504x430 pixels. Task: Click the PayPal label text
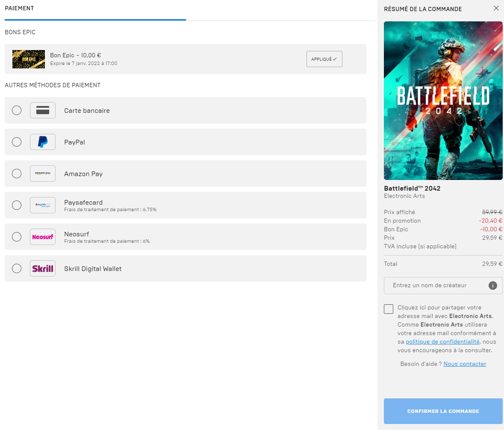pyautogui.click(x=74, y=142)
